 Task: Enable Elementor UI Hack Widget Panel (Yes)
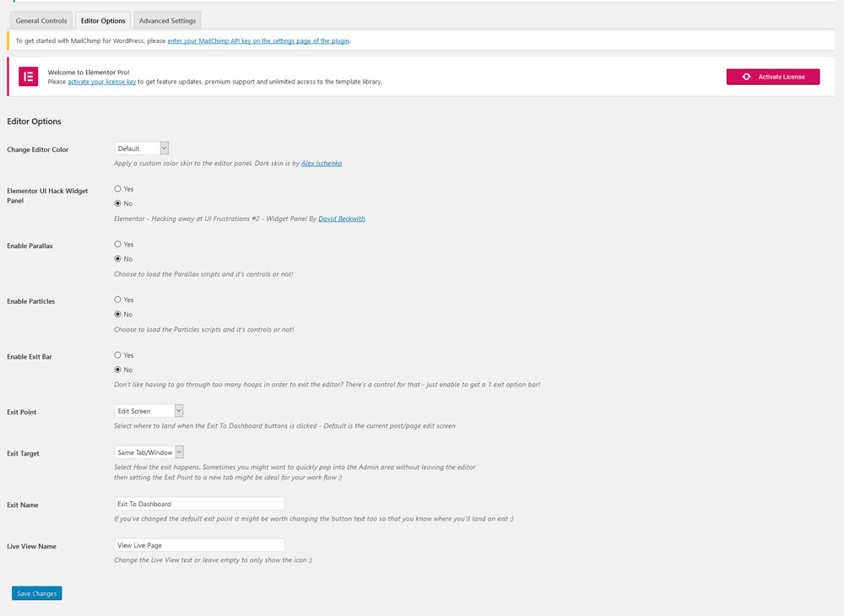tap(118, 189)
